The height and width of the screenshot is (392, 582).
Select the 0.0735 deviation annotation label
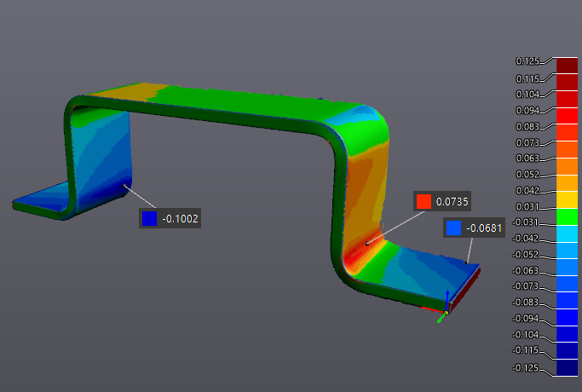442,201
